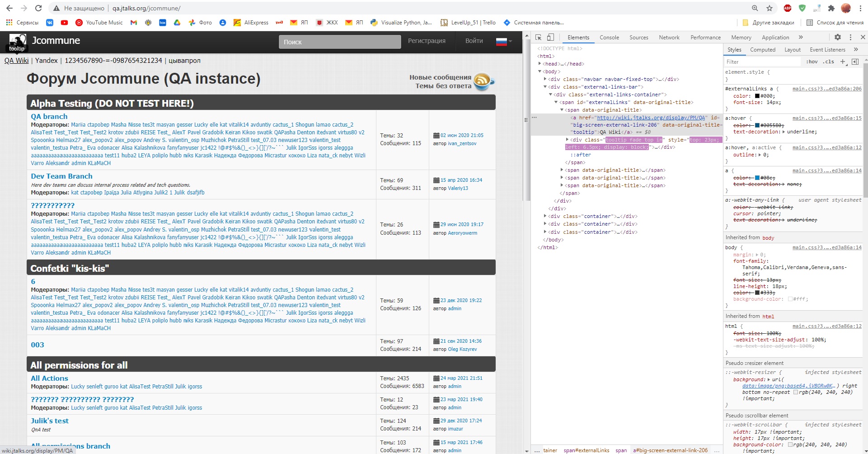Expand the navbar navbar-fixed-top div
This screenshot has height=454, width=868.
pos(545,79)
